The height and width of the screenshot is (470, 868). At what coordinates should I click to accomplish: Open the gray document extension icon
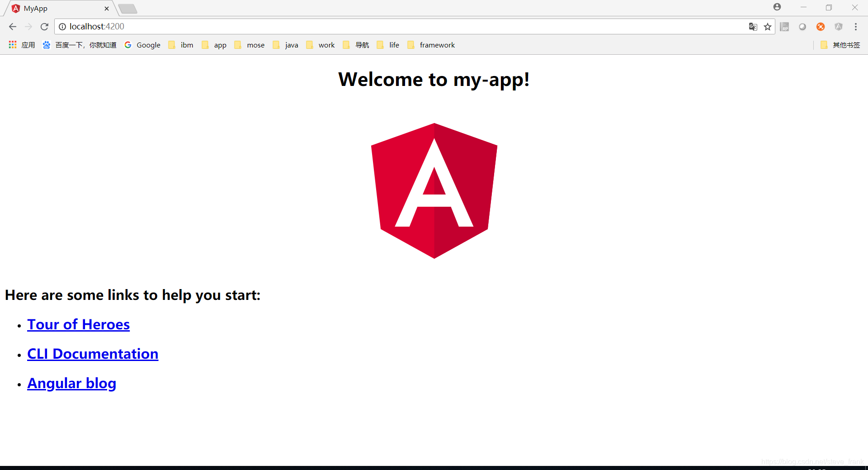point(785,27)
